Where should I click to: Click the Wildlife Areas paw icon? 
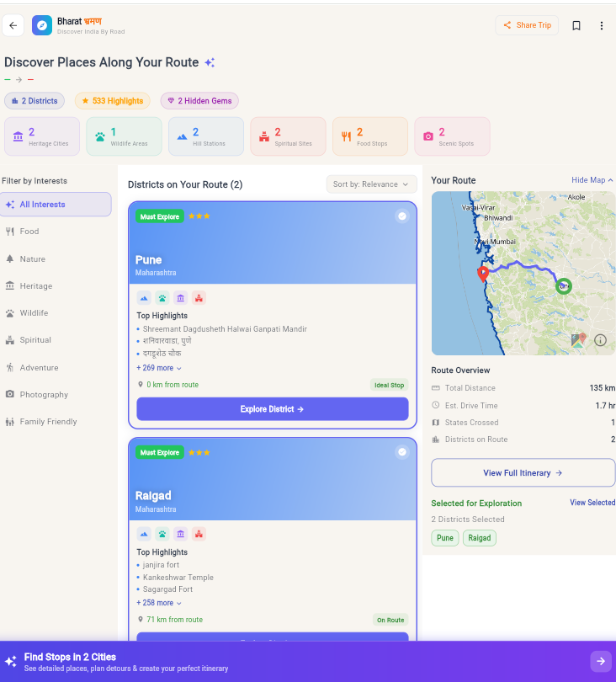100,136
